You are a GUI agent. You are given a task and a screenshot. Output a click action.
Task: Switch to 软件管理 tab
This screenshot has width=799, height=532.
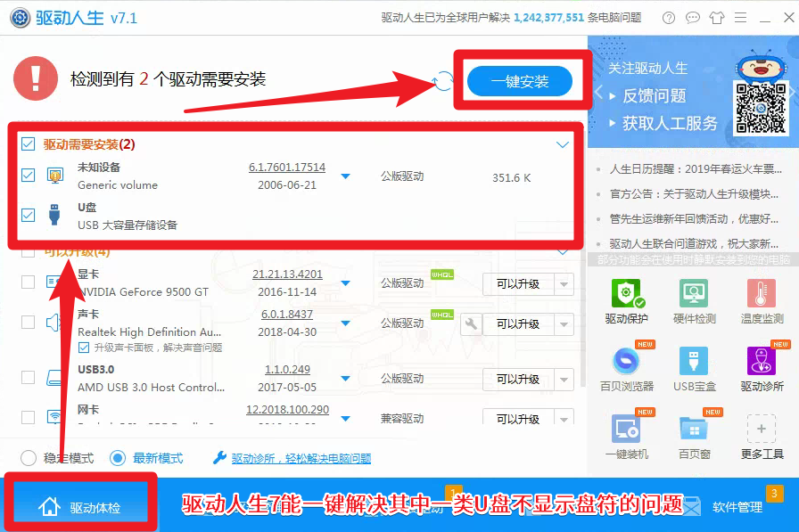tap(737, 507)
